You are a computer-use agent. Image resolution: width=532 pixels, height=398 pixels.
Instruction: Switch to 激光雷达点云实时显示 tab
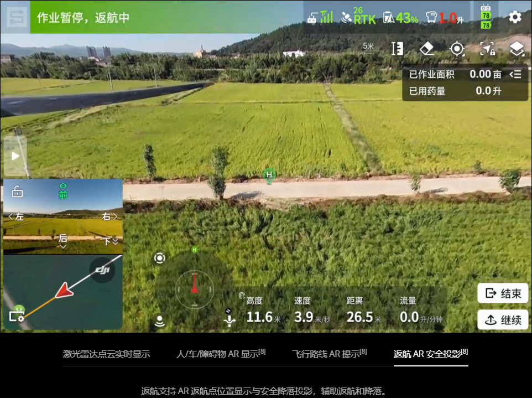(106, 354)
